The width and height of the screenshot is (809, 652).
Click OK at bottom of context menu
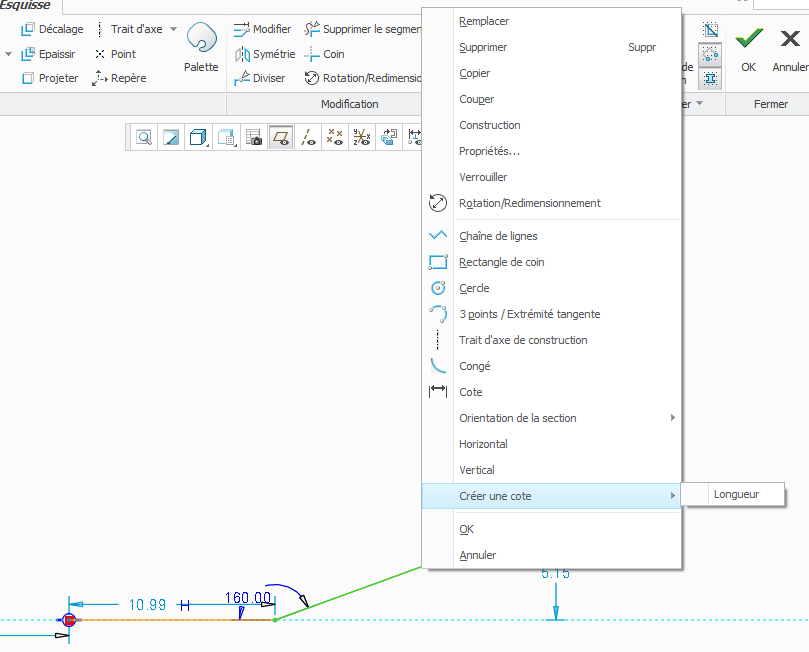(552, 529)
